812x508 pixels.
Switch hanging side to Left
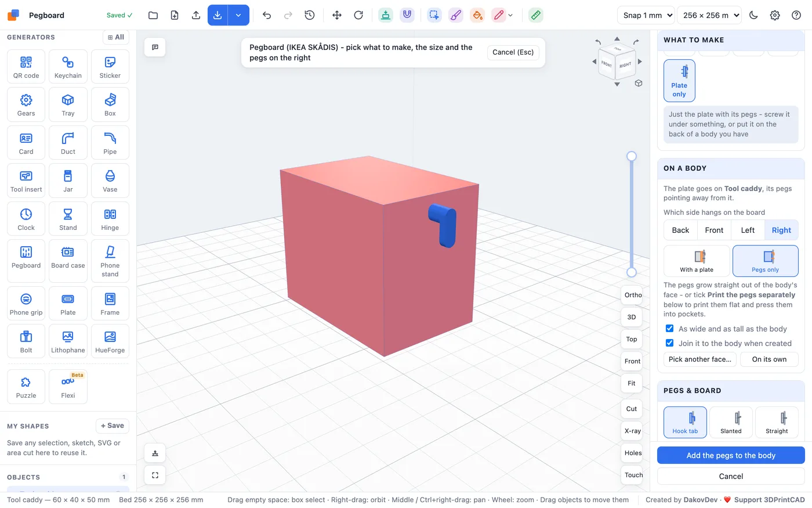[748, 230]
